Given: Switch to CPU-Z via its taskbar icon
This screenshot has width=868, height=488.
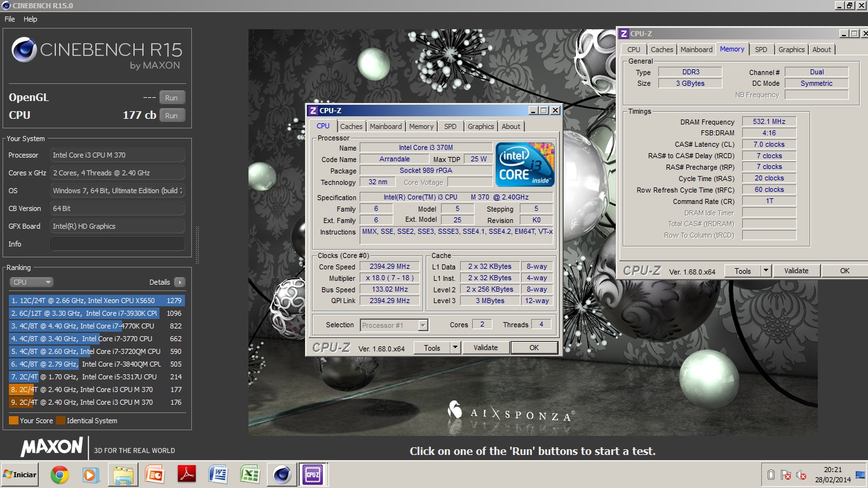Looking at the screenshot, I should pos(313,475).
